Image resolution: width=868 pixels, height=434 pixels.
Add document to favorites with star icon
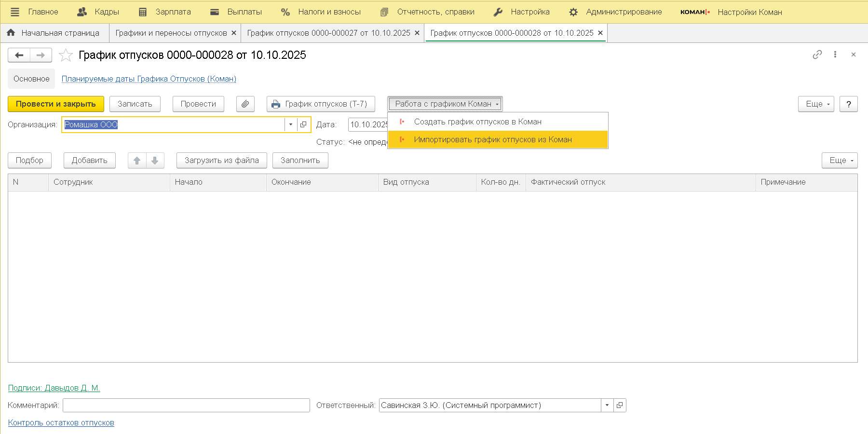(x=66, y=55)
